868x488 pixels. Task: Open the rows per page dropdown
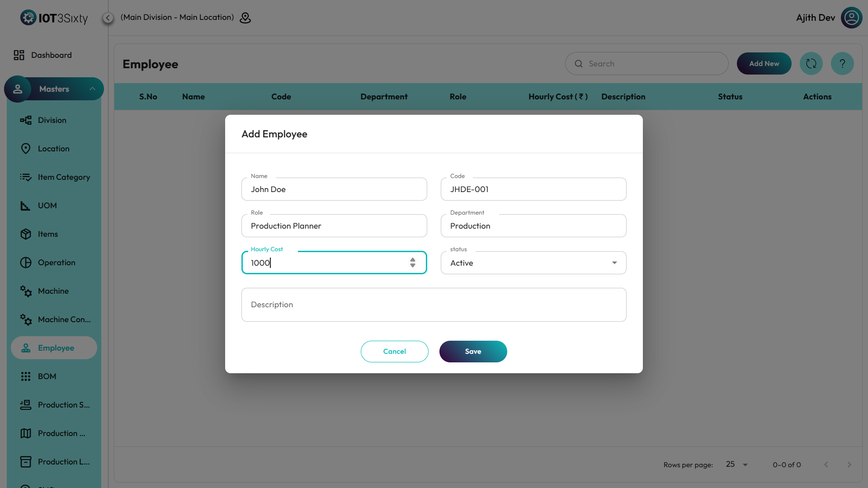(x=737, y=465)
